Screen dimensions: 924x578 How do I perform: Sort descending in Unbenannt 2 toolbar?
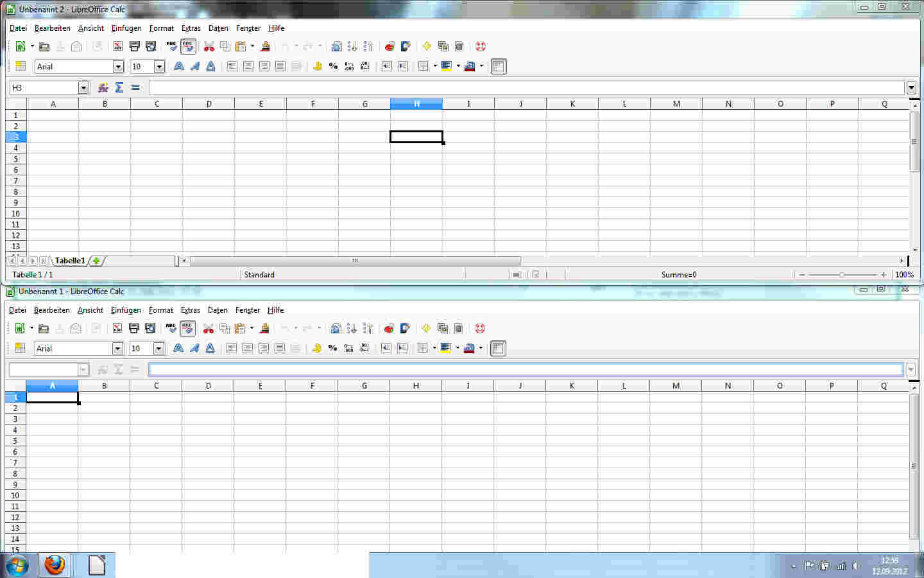(x=368, y=46)
